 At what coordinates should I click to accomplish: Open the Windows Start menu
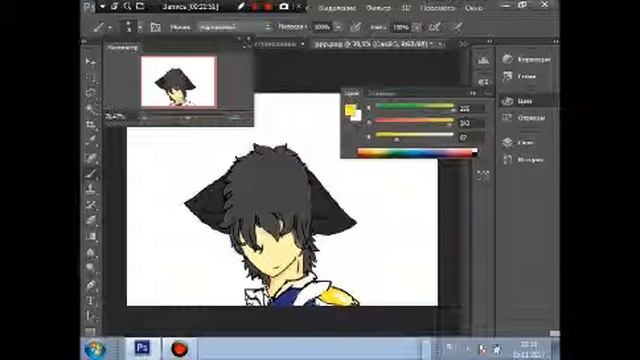point(95,349)
